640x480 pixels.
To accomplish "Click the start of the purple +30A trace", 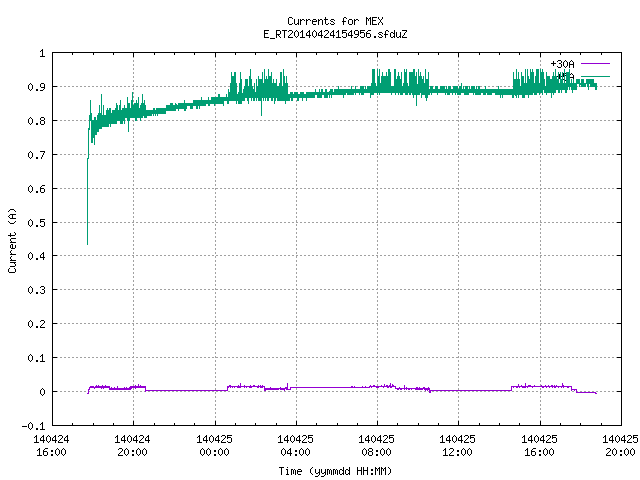I will (x=88, y=393).
